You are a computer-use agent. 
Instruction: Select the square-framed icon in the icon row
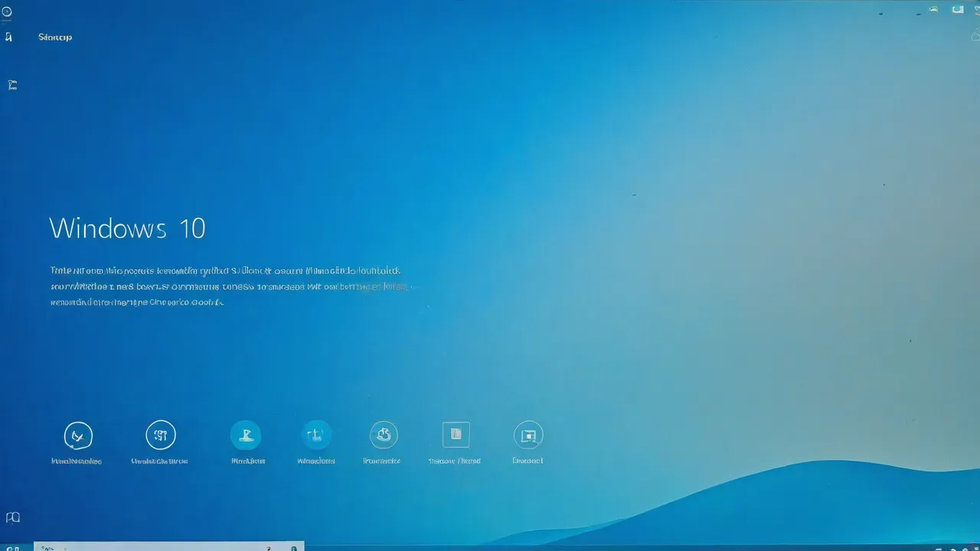click(456, 434)
